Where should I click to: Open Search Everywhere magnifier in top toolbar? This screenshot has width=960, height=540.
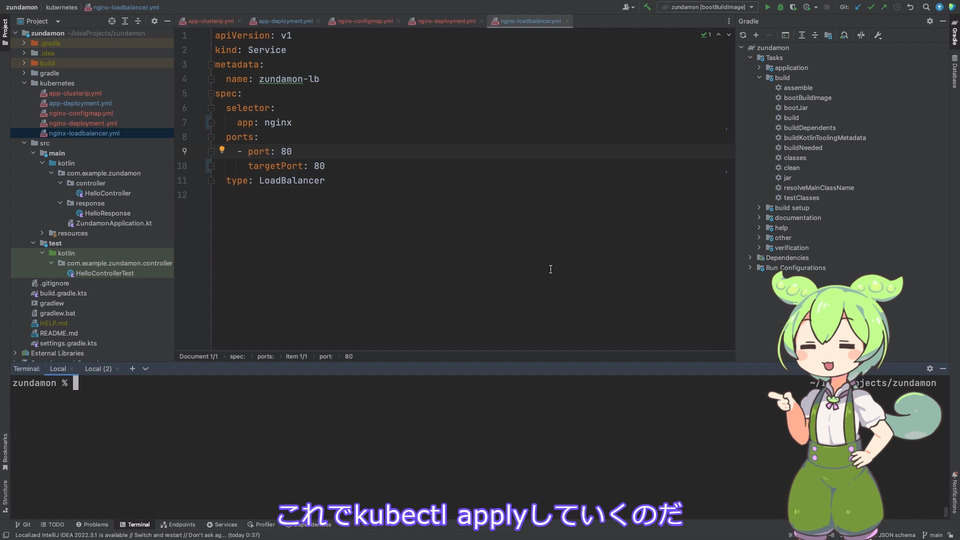[x=926, y=7]
